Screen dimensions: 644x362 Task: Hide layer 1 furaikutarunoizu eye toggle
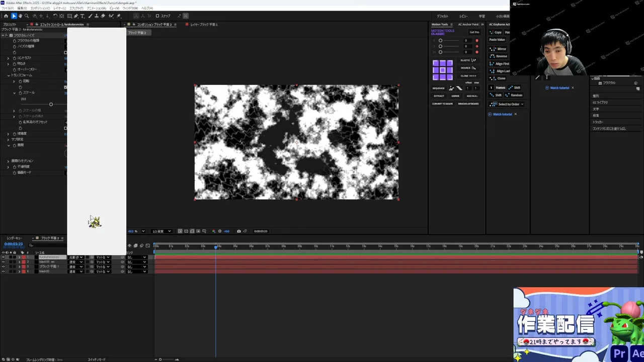[3, 257]
